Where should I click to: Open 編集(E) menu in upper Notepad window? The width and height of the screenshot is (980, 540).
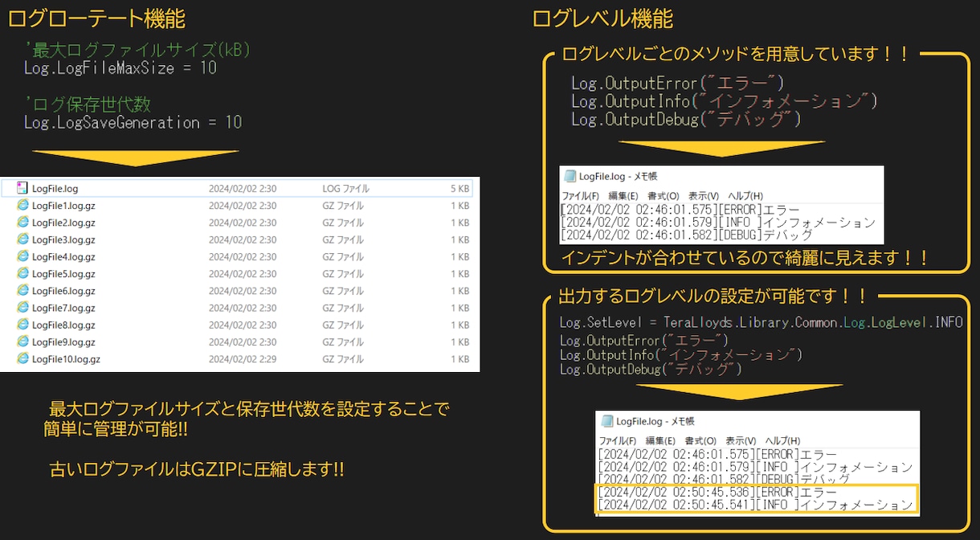coord(623,196)
